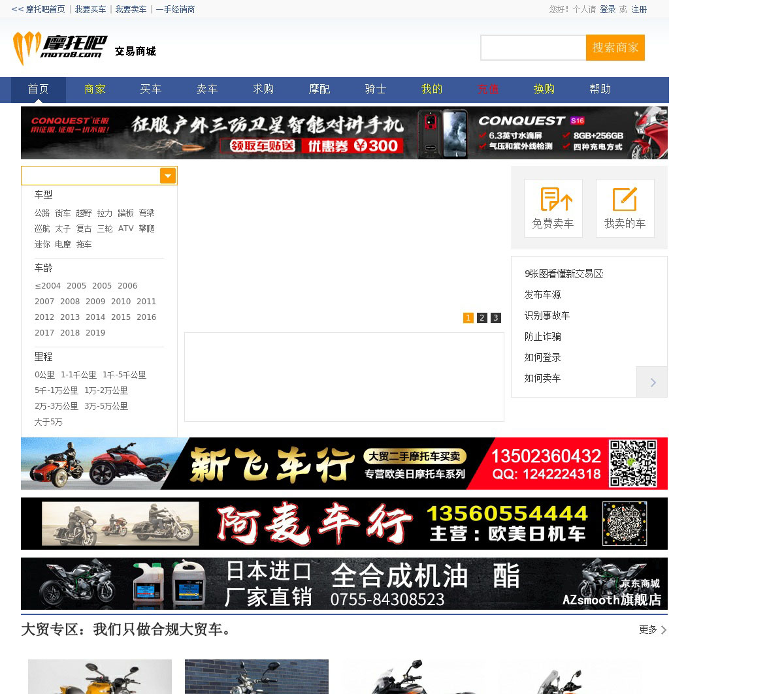Click into the merchant search input field
The image size is (784, 694).
(x=533, y=48)
